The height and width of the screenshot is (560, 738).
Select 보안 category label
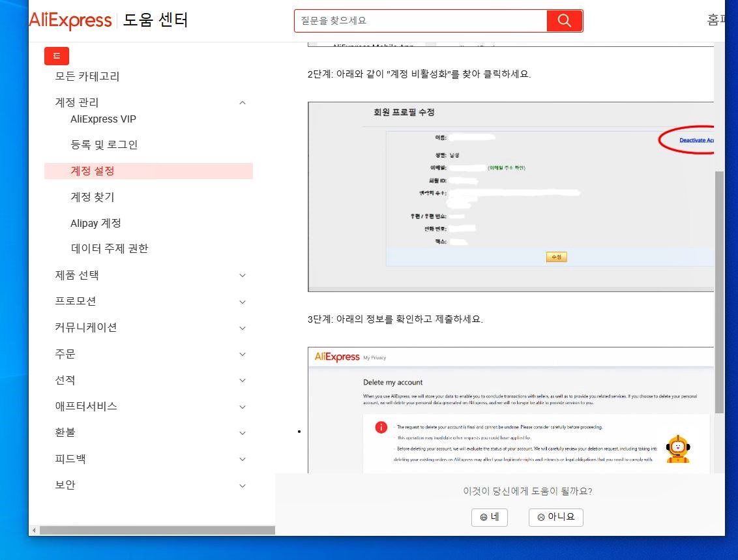pos(65,485)
